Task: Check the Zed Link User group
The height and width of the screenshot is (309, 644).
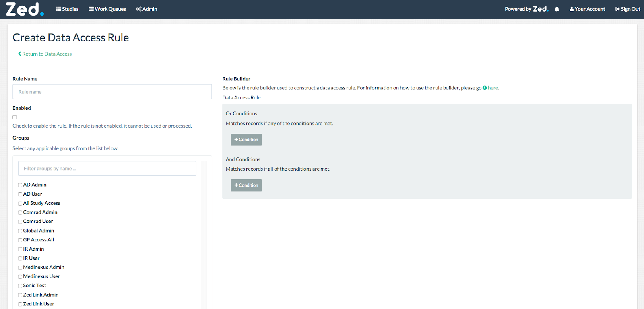Action: [x=20, y=304]
